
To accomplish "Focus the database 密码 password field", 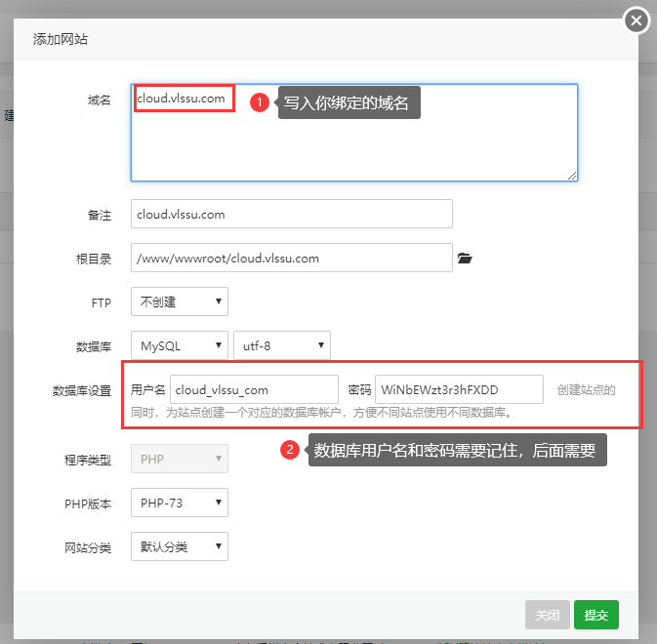I will 459,389.
